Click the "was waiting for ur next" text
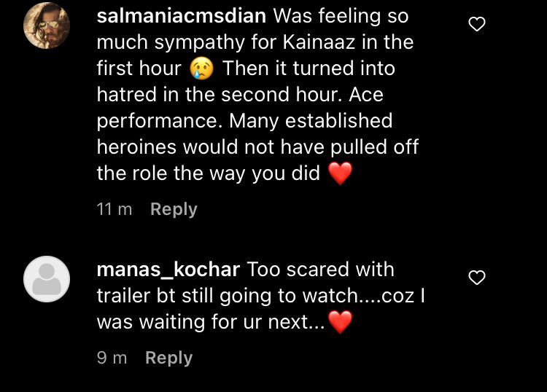 212,321
